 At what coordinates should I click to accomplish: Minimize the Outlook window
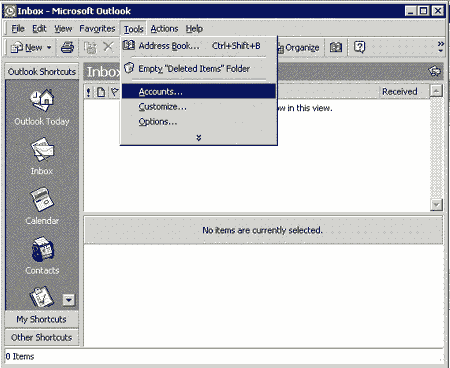411,11
